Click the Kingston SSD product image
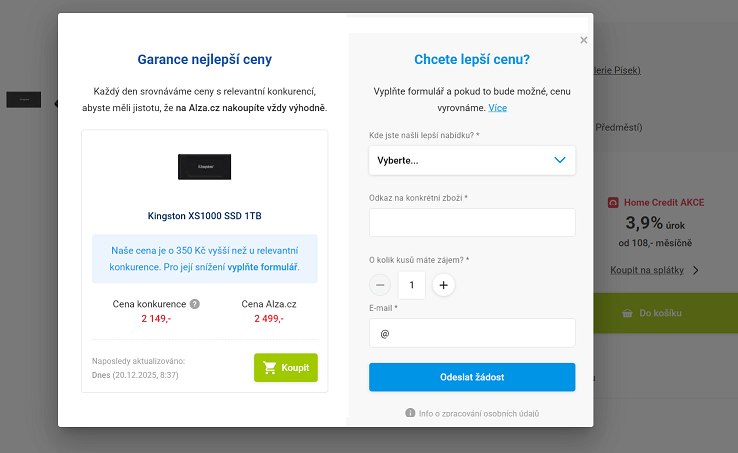This screenshot has width=738, height=453. [205, 167]
